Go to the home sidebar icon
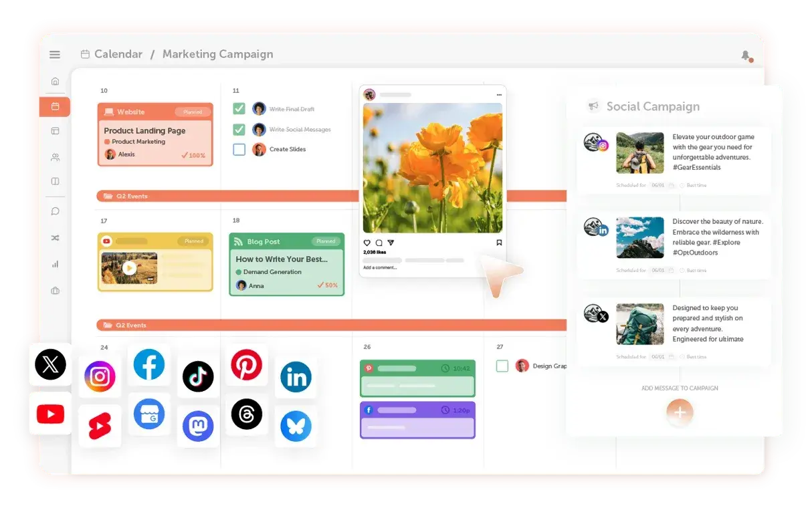The image size is (812, 508). [x=55, y=81]
